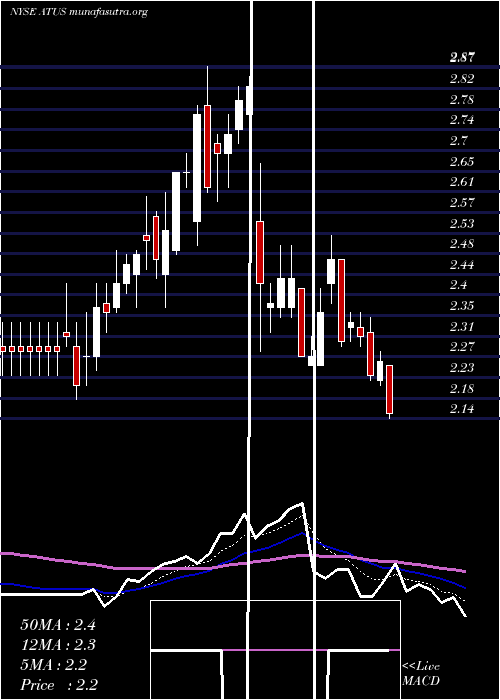500x700 pixels.
Task: Select the 2.4 price axis label
Action: tap(458, 285)
